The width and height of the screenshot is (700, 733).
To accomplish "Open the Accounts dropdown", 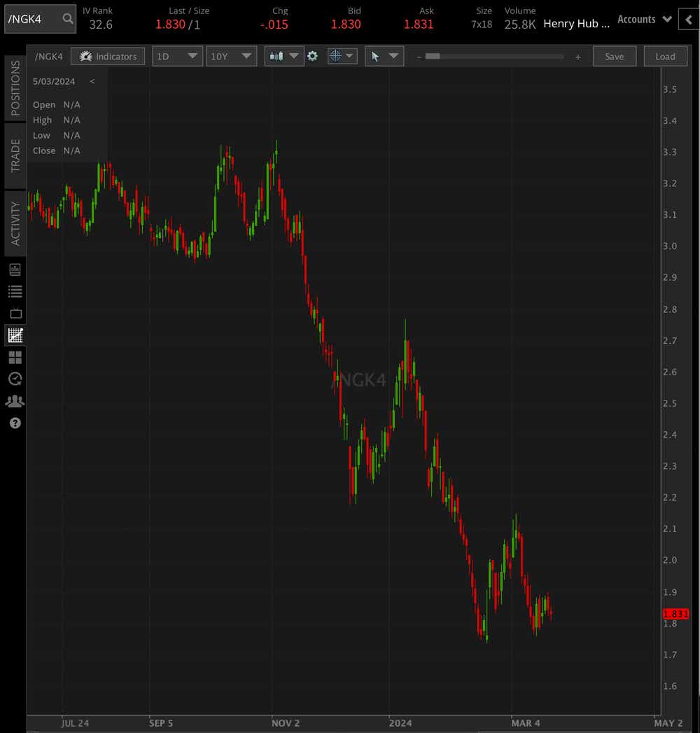I will pyautogui.click(x=645, y=19).
